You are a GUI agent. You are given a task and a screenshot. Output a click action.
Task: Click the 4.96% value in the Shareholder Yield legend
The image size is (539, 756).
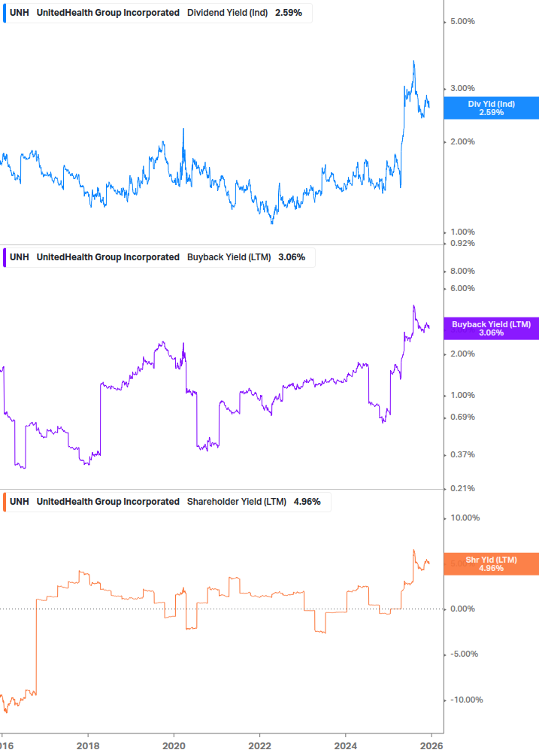pyautogui.click(x=307, y=502)
